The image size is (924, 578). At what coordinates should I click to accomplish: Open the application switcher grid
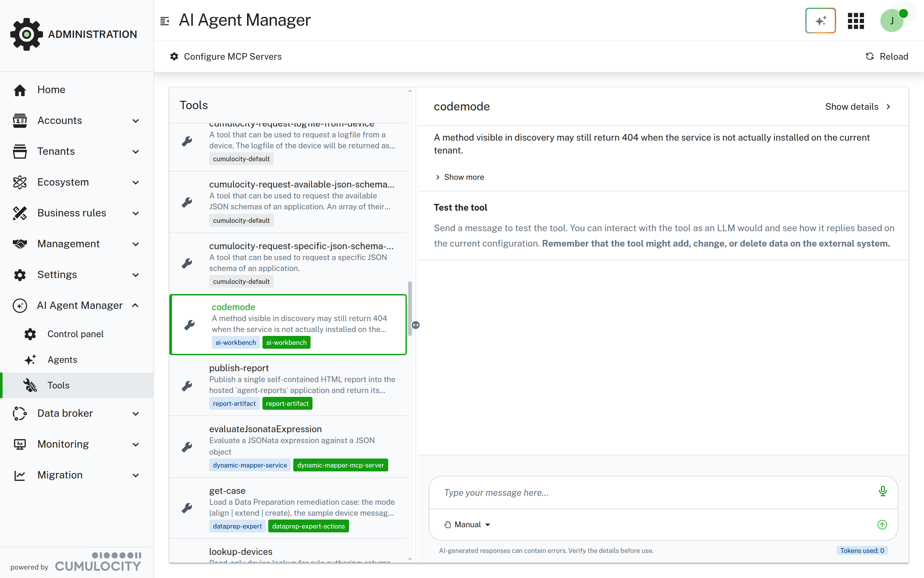(856, 21)
